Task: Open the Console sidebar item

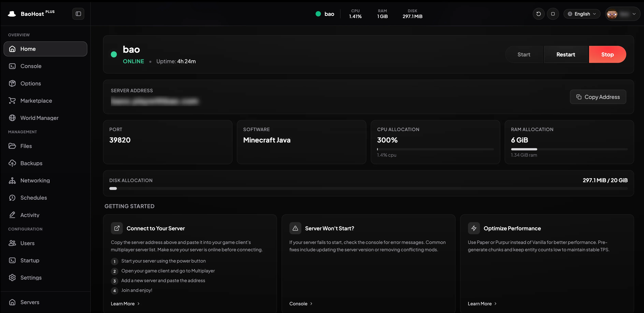Action: click(x=45, y=66)
